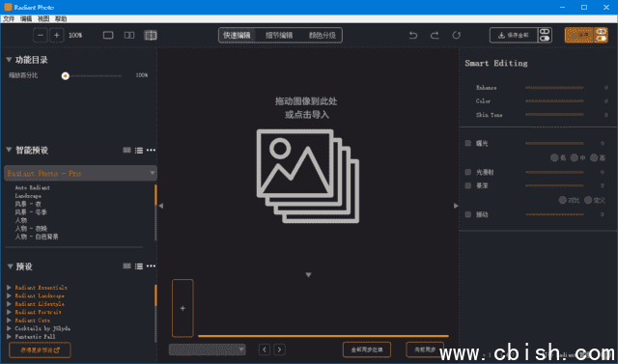
Task: Collapse left panel with left arrow
Action: 161,206
